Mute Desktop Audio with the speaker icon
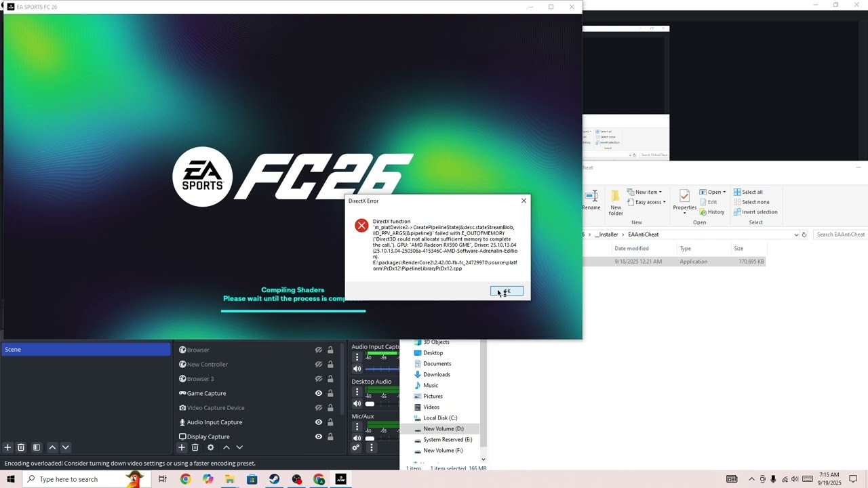868x488 pixels. 357,403
